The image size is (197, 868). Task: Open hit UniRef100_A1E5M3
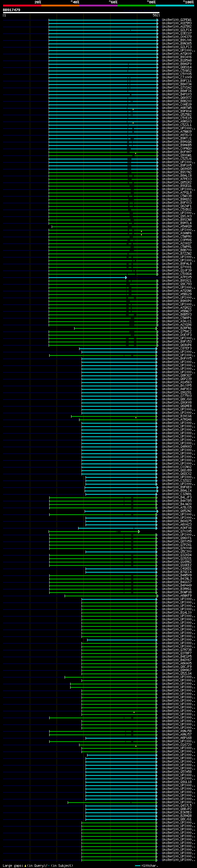click(177, 23)
